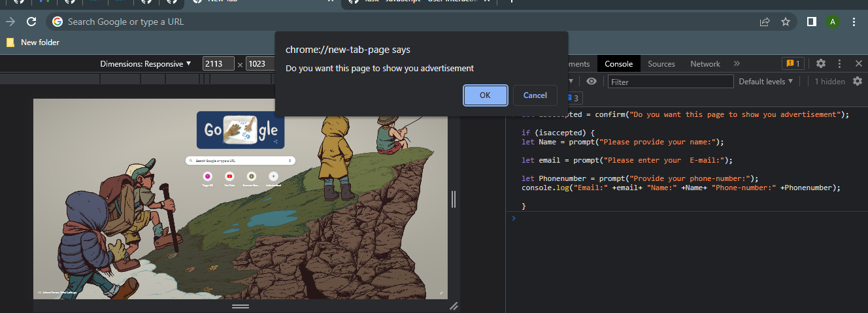This screenshot has height=313, width=868.
Task: Grab the viewport bottom resize handle
Action: click(x=241, y=306)
